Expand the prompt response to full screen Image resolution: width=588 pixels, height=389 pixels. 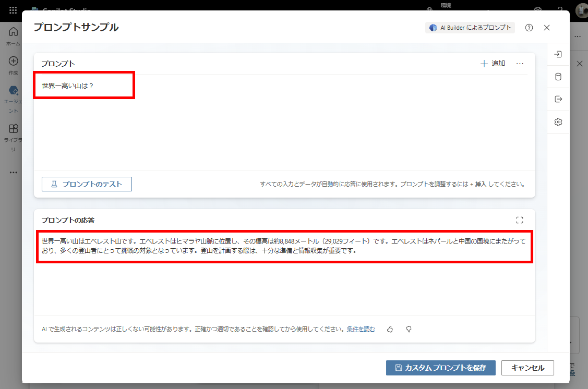(519, 220)
